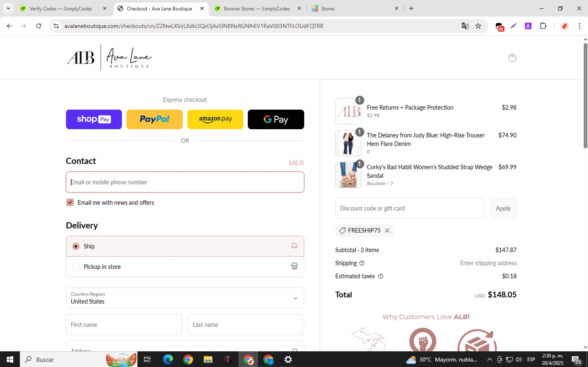Switch to Browse Stores — SimplyCodes tab
Image resolution: width=588 pixels, height=367 pixels.
(x=257, y=8)
